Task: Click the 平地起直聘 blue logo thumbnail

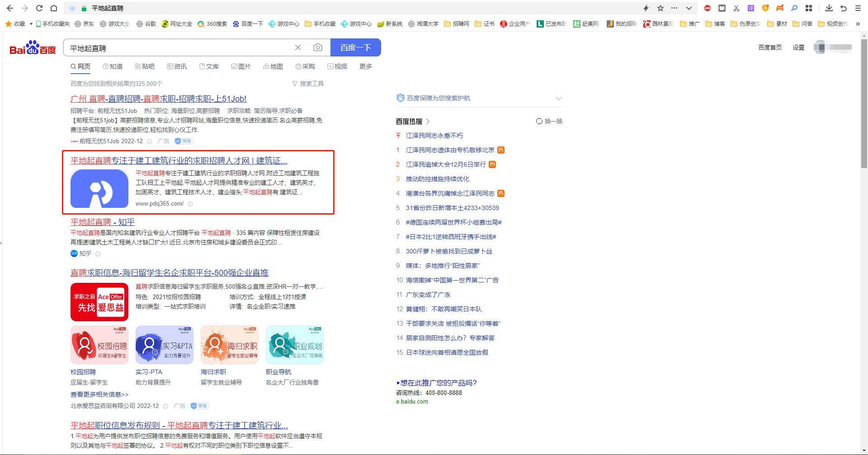Action: pyautogui.click(x=99, y=188)
